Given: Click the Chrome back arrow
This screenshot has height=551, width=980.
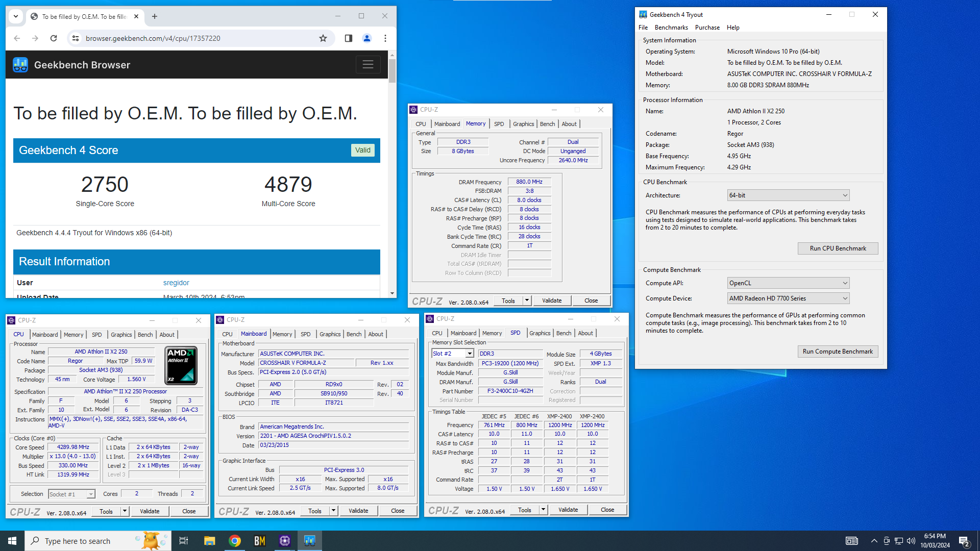Looking at the screenshot, I should [17, 38].
